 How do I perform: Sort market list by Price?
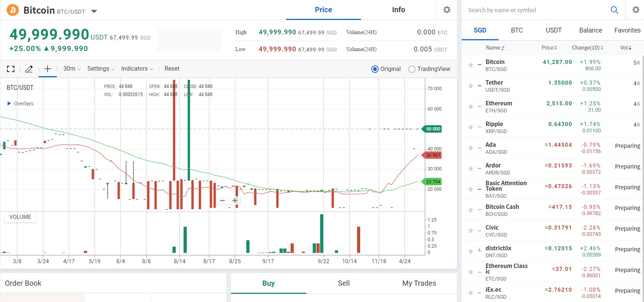coord(549,48)
